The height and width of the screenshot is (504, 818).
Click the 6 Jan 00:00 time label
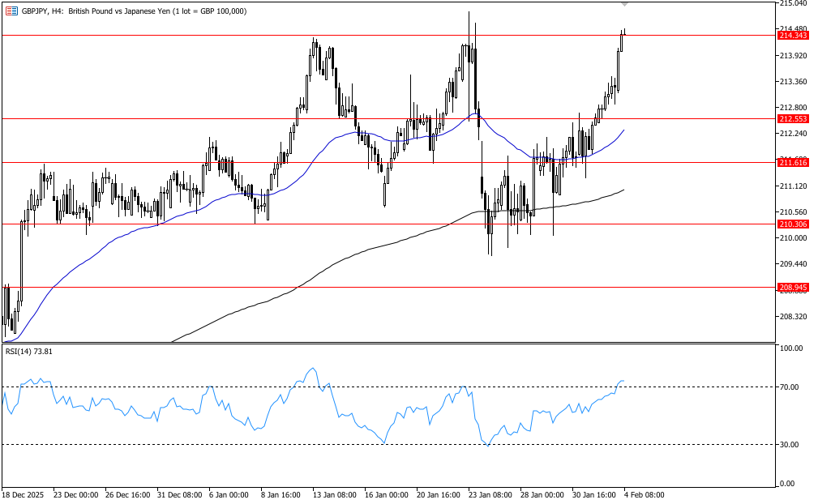point(229,494)
